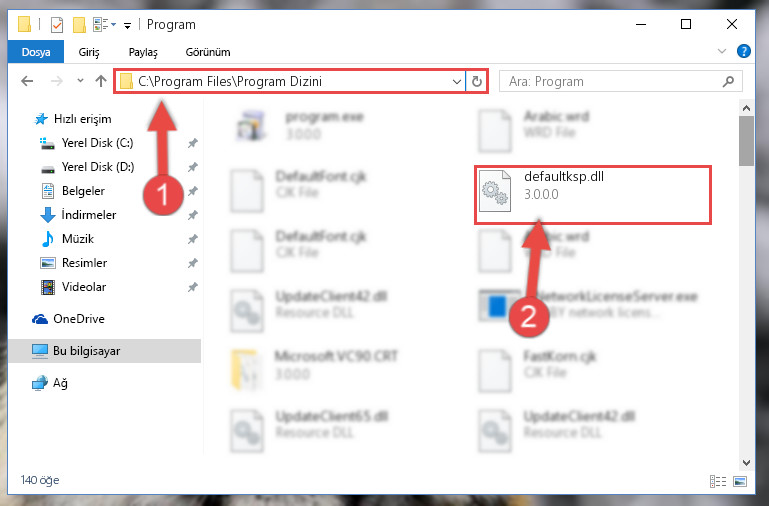Click Properties checkmark in quick access toolbar
The height and width of the screenshot is (506, 769).
click(57, 25)
